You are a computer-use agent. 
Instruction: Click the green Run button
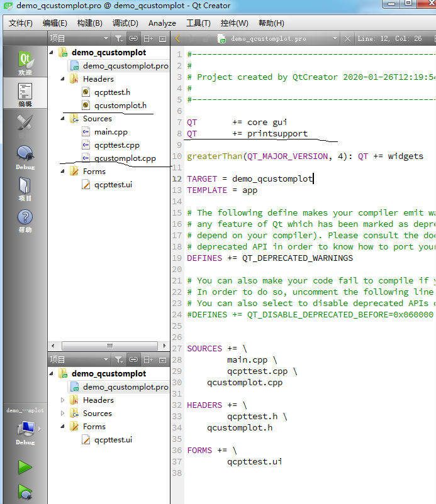click(25, 467)
